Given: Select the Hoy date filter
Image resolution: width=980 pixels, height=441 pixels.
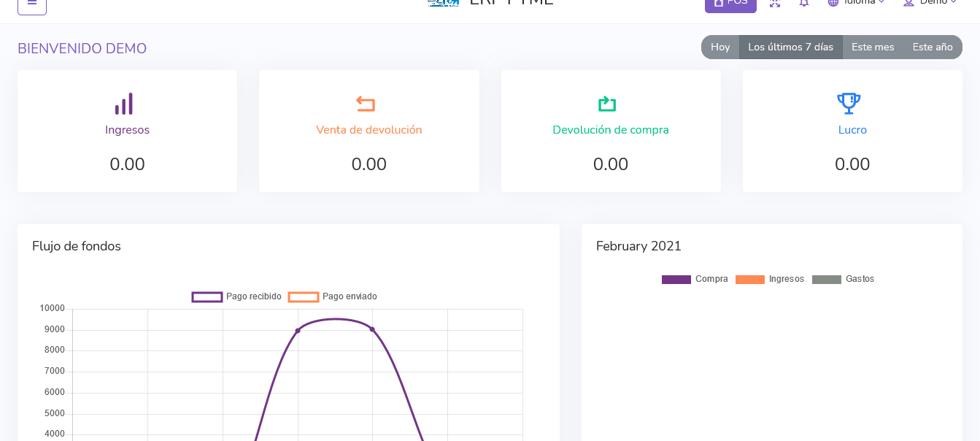Looking at the screenshot, I should pyautogui.click(x=720, y=47).
